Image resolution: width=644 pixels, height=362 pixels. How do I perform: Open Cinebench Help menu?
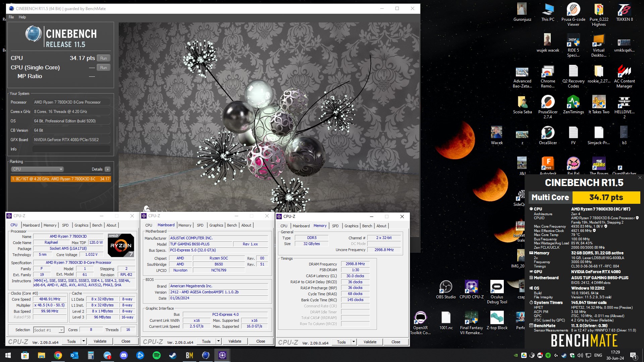[x=22, y=17]
